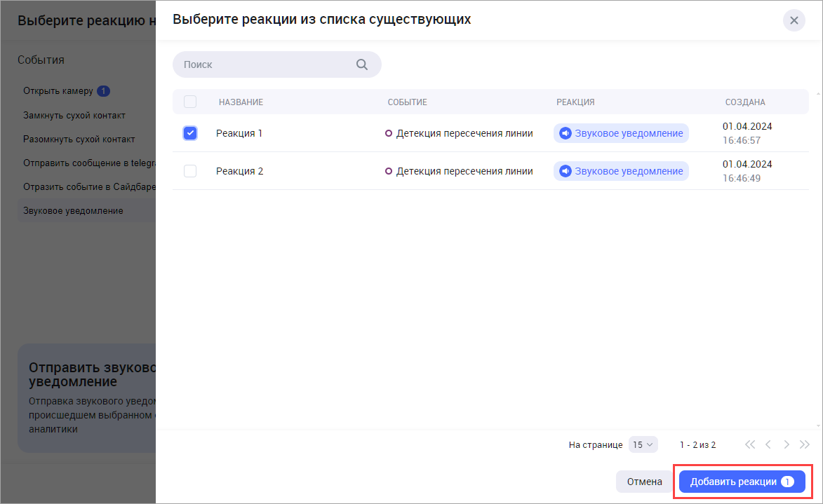
Task: Click speaker icon in Реакция 1 row
Action: [x=565, y=133]
